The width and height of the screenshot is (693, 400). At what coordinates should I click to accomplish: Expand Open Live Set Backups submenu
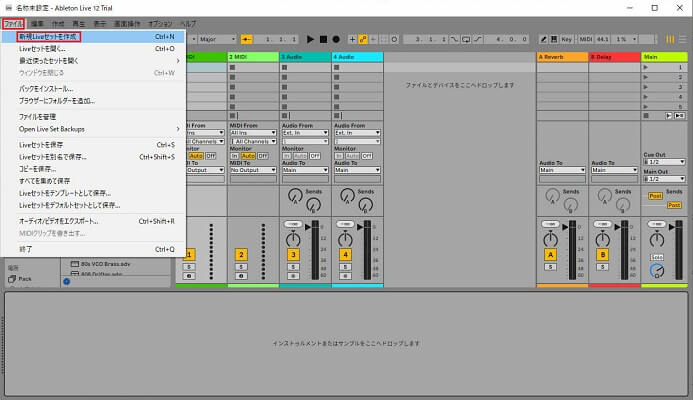coord(178,129)
